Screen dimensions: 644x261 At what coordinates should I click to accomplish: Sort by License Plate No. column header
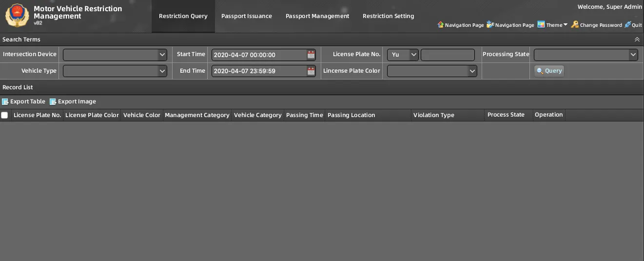tap(38, 115)
